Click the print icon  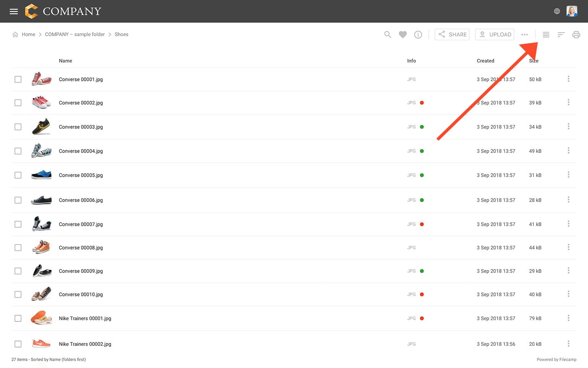point(576,34)
